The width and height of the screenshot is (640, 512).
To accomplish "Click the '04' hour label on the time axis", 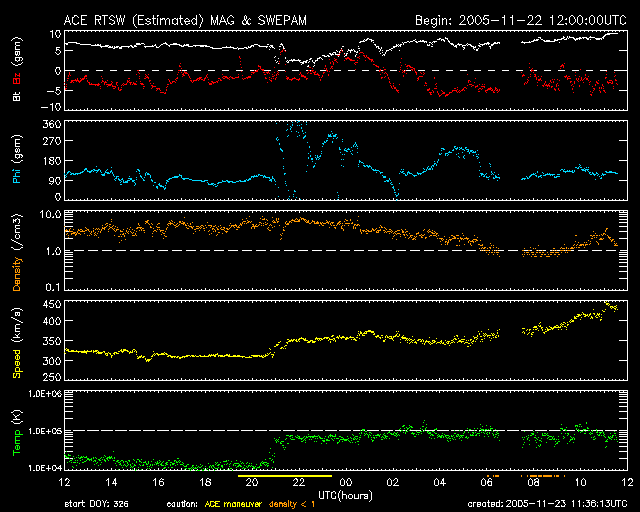I will (440, 482).
